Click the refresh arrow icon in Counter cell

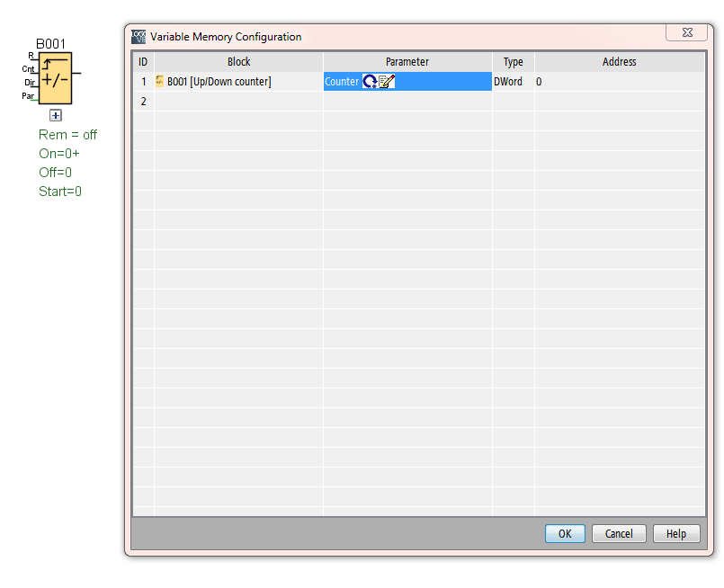[370, 82]
